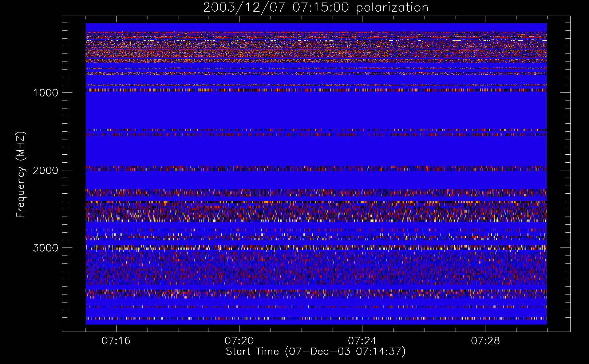Click the 2000 frequency tick label
The height and width of the screenshot is (364, 589).
coord(46,170)
